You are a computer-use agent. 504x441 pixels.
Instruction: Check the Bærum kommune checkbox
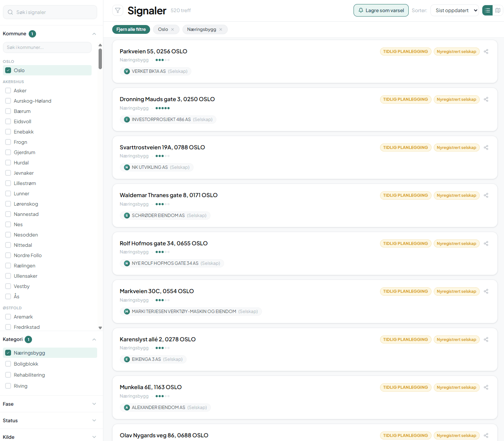8,111
